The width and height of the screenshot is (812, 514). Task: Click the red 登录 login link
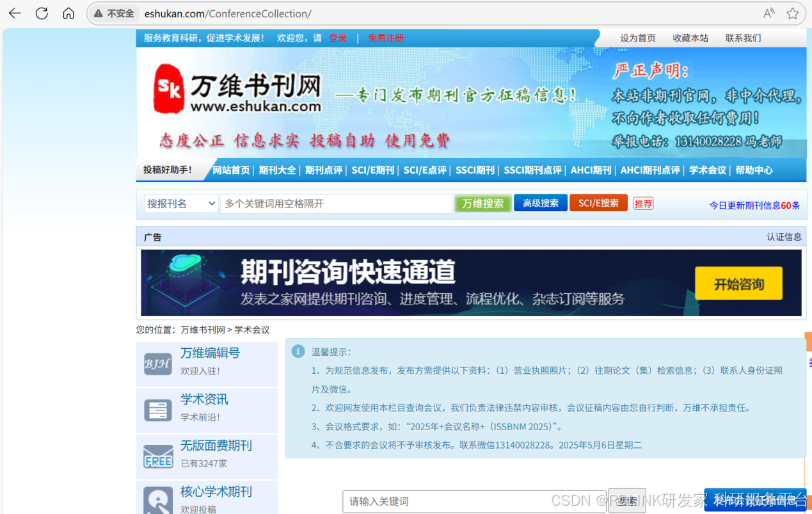pyautogui.click(x=338, y=38)
